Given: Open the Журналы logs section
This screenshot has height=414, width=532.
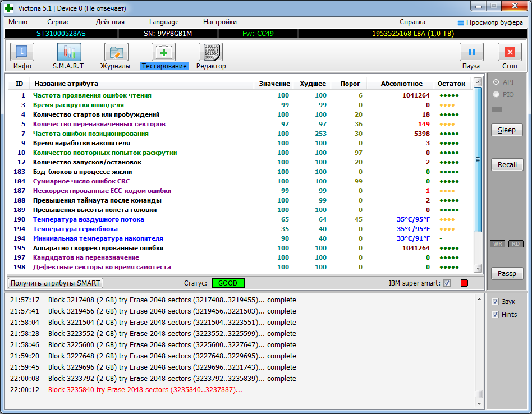Looking at the screenshot, I should (x=116, y=52).
